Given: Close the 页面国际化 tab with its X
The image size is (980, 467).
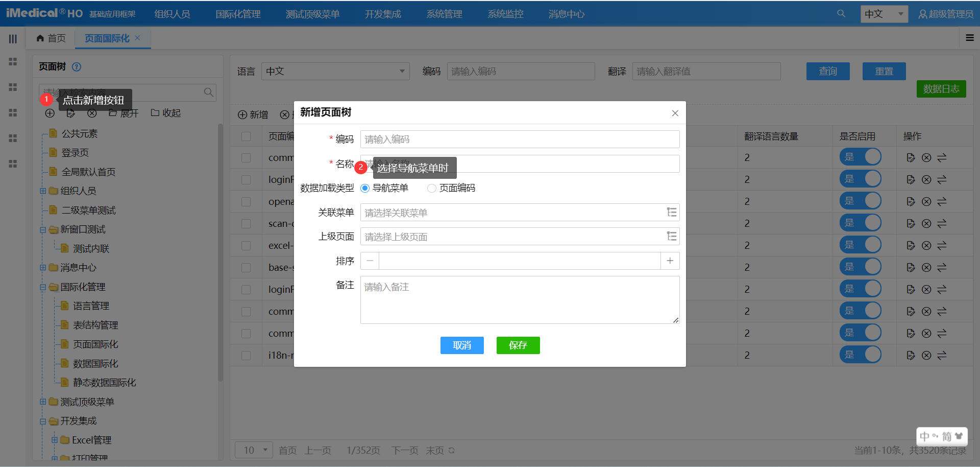Looking at the screenshot, I should point(137,38).
